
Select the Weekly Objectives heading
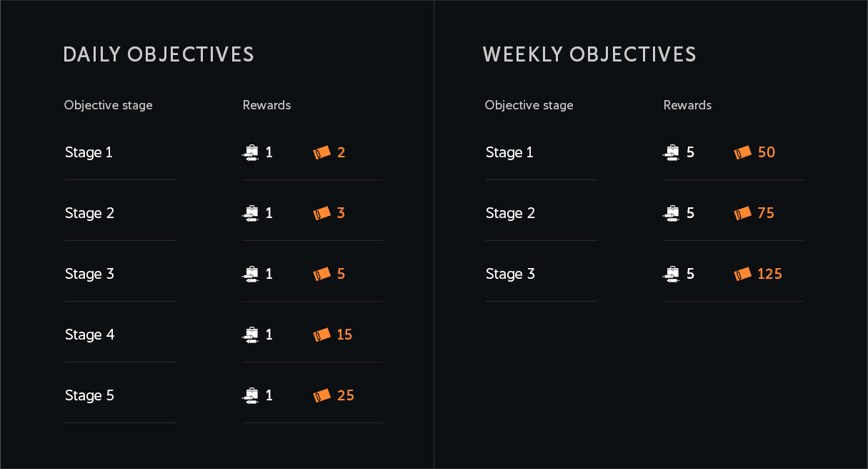point(589,55)
